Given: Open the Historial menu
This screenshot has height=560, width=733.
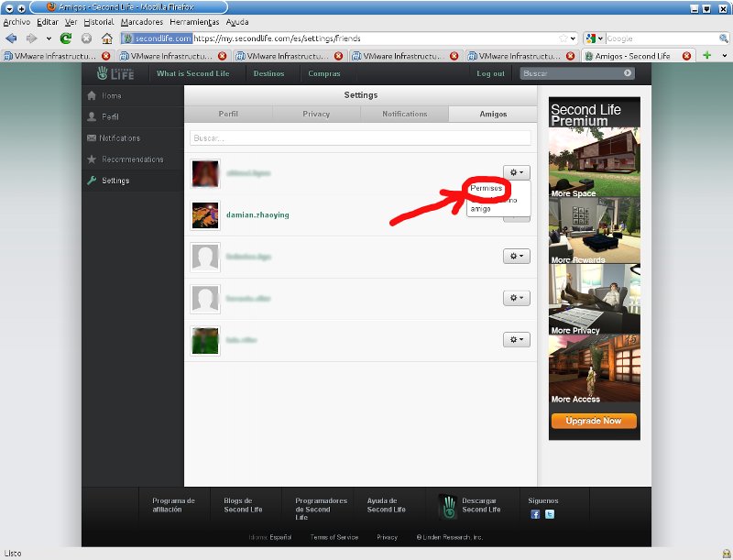Looking at the screenshot, I should point(99,22).
